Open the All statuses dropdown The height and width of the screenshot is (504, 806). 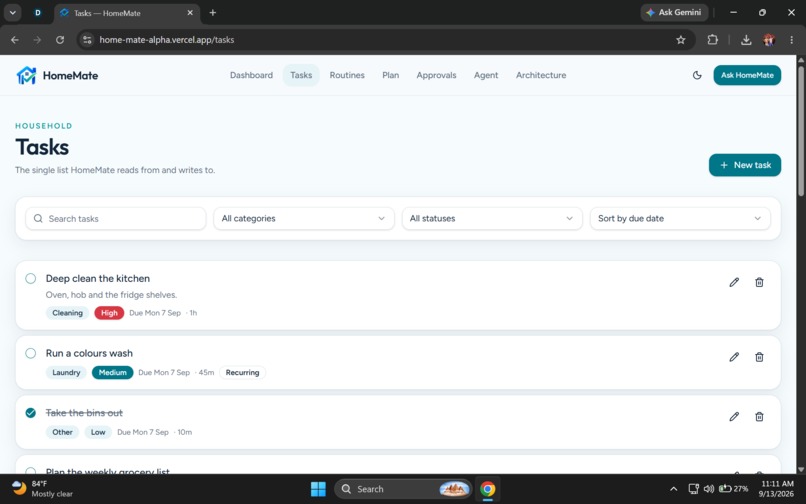(492, 219)
